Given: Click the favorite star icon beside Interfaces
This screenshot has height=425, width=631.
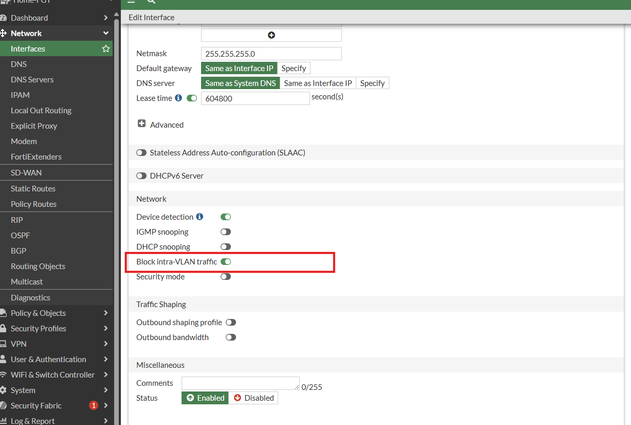Looking at the screenshot, I should 106,49.
